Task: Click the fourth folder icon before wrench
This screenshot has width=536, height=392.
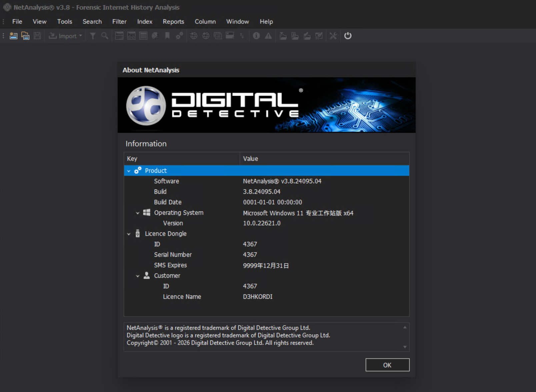Action: click(x=319, y=36)
